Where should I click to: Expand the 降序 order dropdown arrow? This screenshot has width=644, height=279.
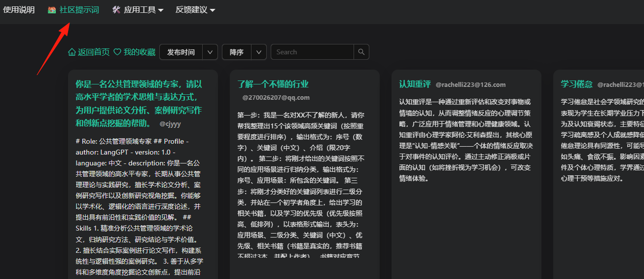tap(259, 52)
